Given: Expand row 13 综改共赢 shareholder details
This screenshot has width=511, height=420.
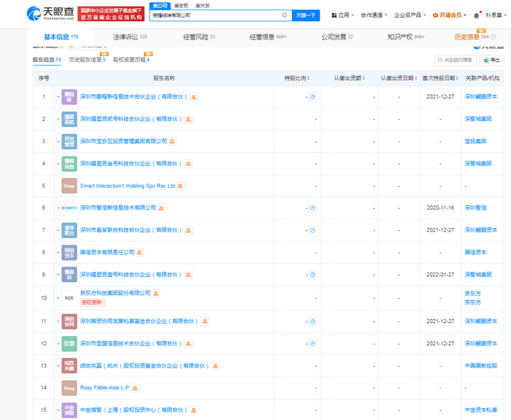Looking at the screenshot, I should point(58,365).
